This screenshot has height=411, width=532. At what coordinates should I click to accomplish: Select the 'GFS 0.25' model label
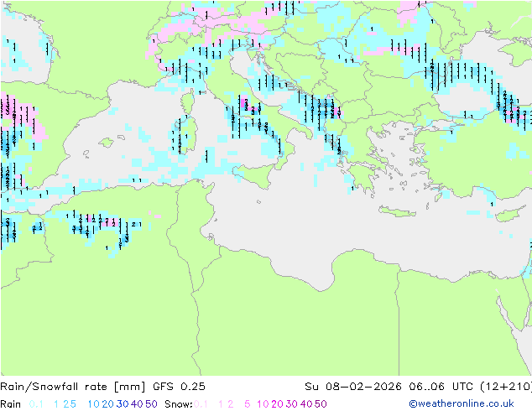[179, 387]
